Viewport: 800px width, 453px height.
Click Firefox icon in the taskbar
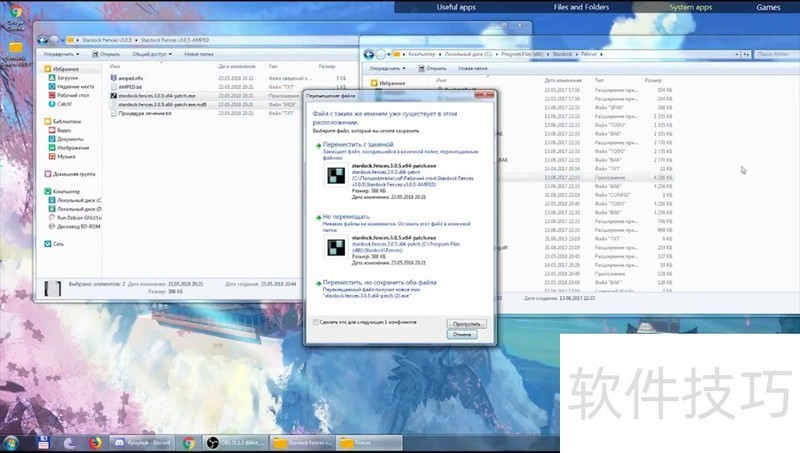pos(97,442)
